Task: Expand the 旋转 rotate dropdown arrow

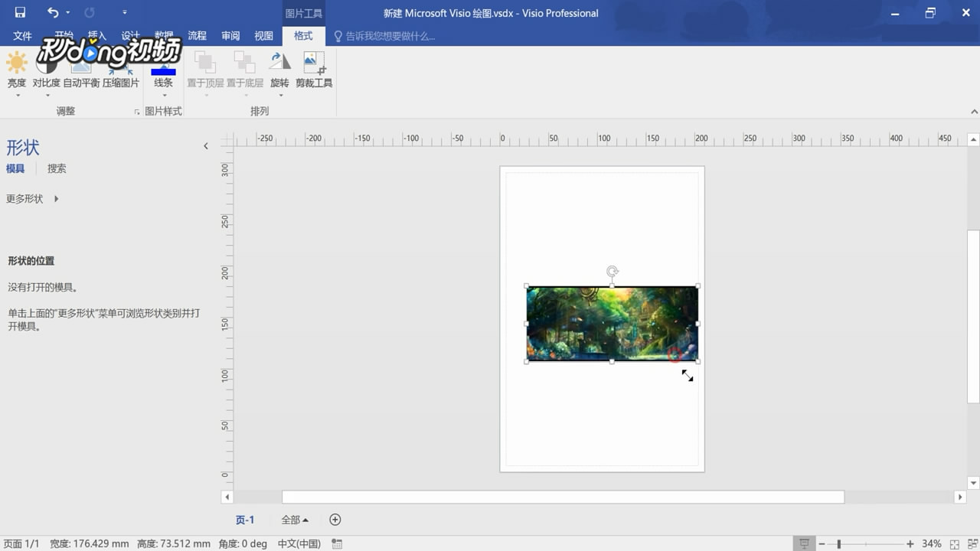Action: pos(279,95)
